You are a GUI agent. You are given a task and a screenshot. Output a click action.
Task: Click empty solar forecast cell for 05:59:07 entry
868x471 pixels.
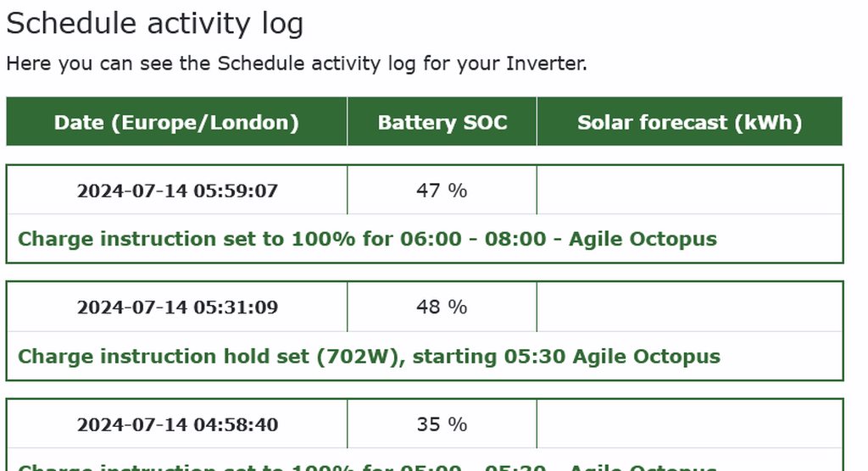click(689, 191)
